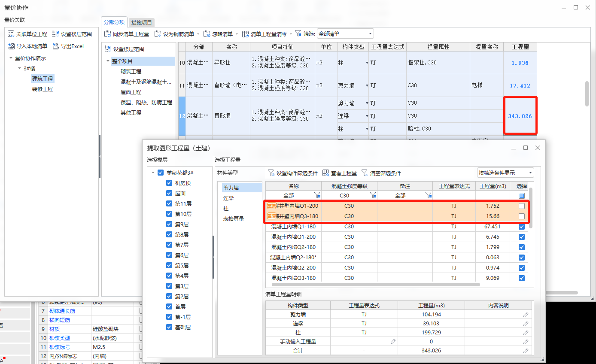Open the dropdown arrow beside 忽略清单
The height and width of the screenshot is (364, 596).
coord(237,34)
